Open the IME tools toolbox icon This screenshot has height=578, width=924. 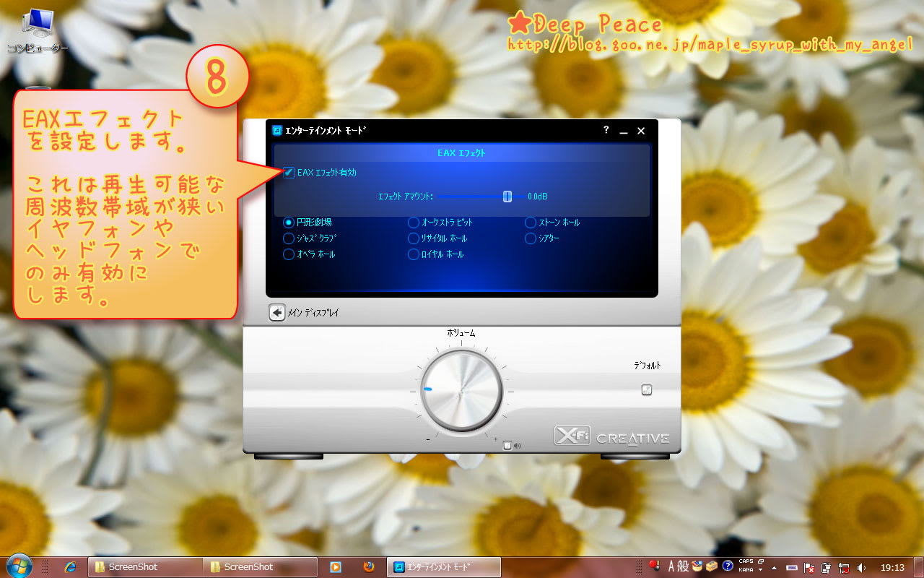tap(712, 566)
